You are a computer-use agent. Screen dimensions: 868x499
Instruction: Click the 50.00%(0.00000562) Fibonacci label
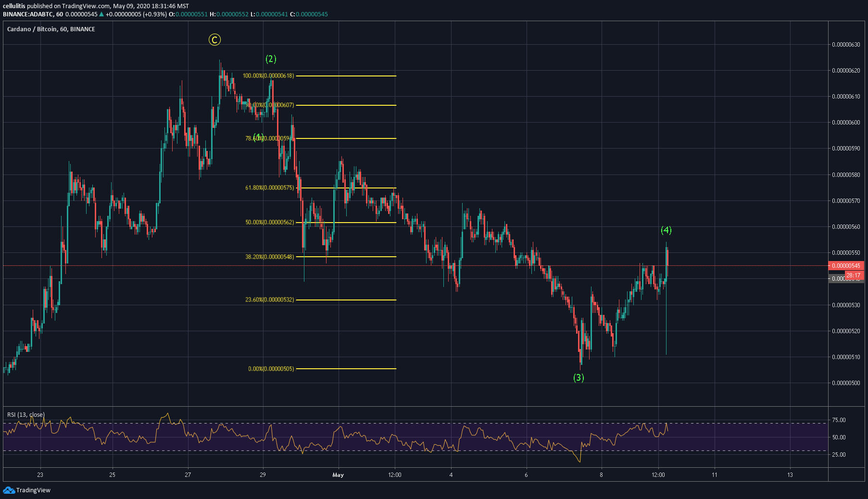[x=269, y=222]
